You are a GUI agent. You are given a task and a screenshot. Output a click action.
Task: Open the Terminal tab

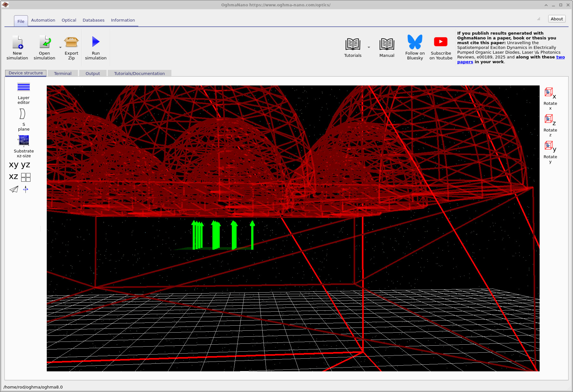pyautogui.click(x=63, y=74)
